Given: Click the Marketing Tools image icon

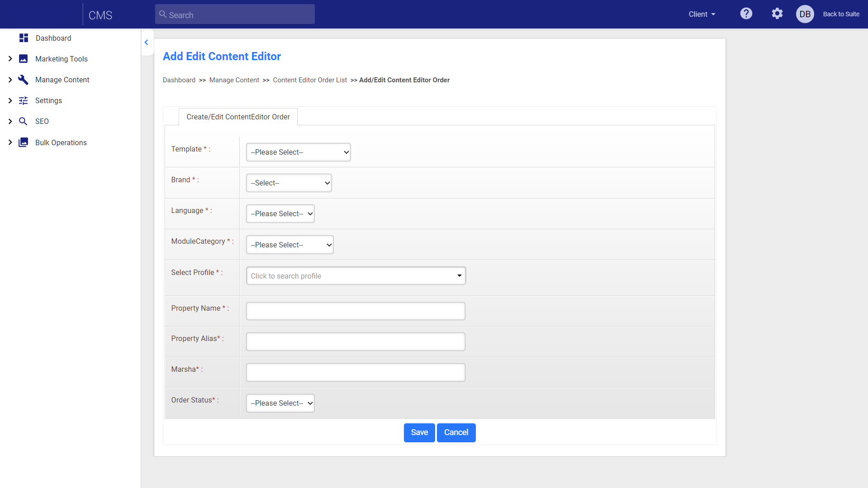Looking at the screenshot, I should (x=23, y=59).
